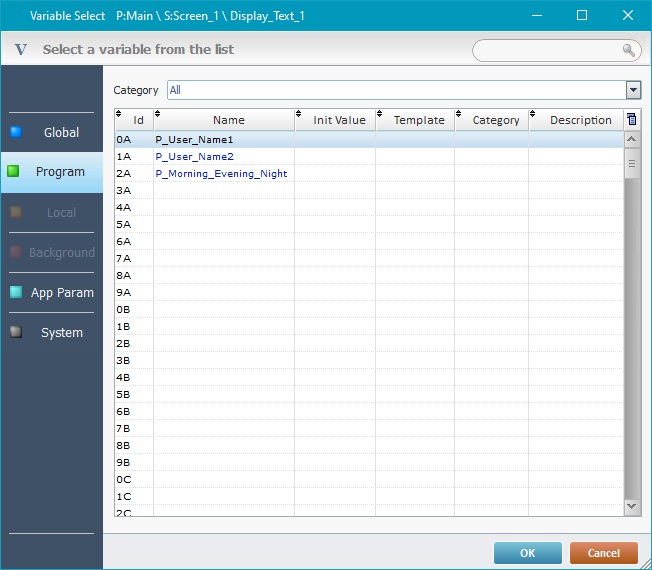Click the scroll down arrow of the list

pyautogui.click(x=631, y=507)
